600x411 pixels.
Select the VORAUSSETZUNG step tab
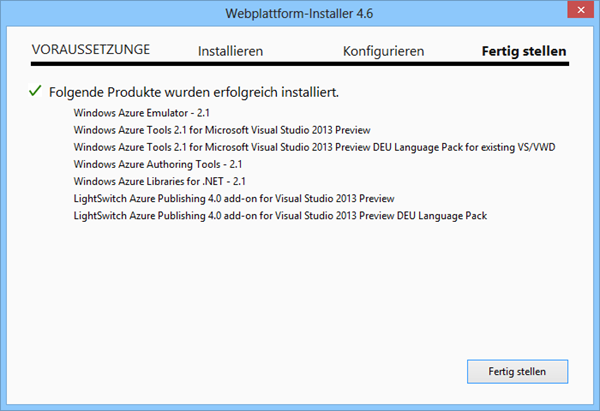(91, 49)
